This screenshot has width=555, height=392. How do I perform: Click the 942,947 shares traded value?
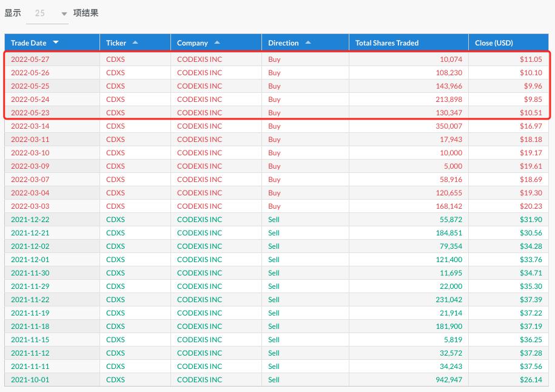pos(448,380)
